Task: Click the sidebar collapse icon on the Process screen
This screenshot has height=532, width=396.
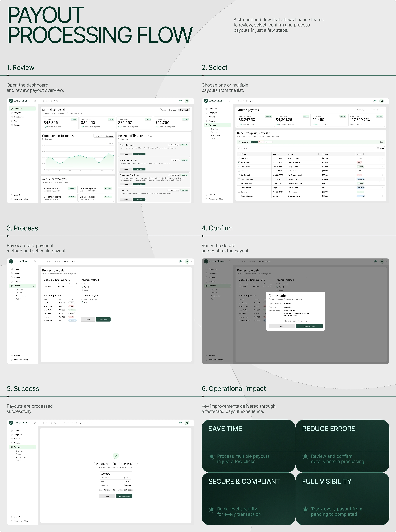Action: pyautogui.click(x=35, y=261)
